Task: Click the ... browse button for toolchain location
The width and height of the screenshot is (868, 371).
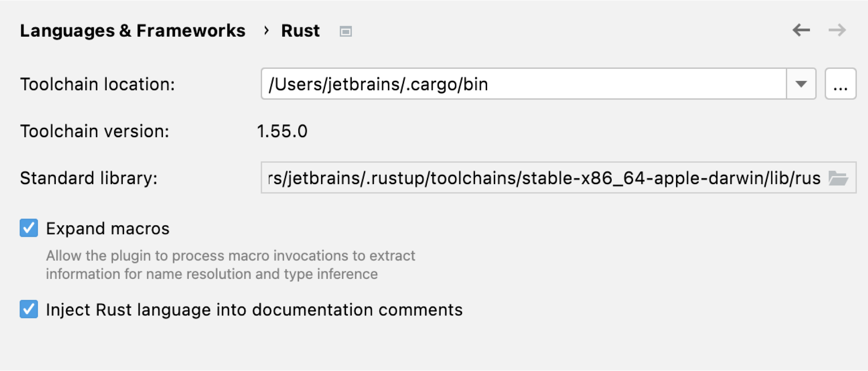Action: coord(841,84)
